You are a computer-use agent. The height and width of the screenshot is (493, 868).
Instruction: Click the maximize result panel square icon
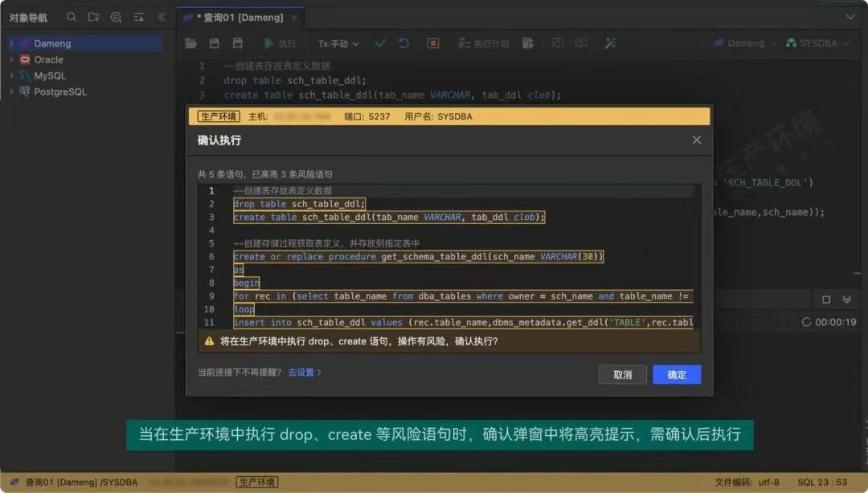click(826, 299)
